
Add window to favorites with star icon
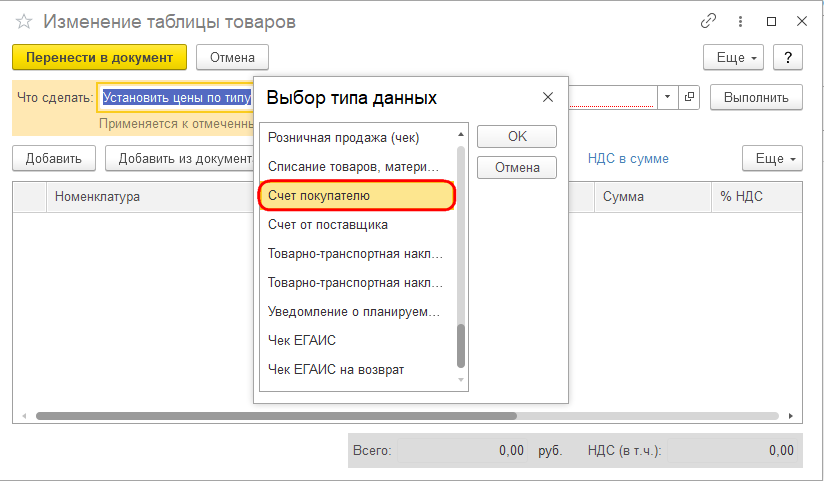point(24,22)
